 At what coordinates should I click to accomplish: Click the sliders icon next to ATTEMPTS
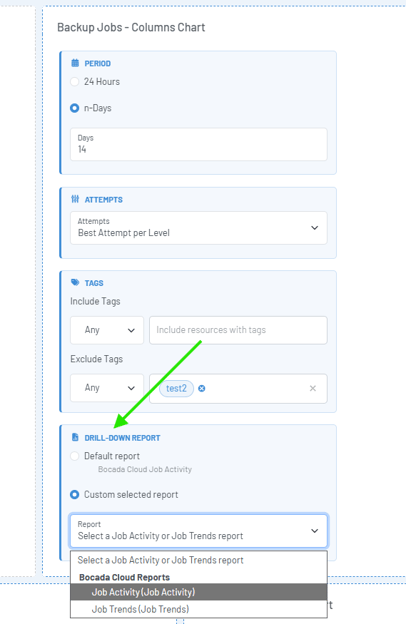click(75, 199)
